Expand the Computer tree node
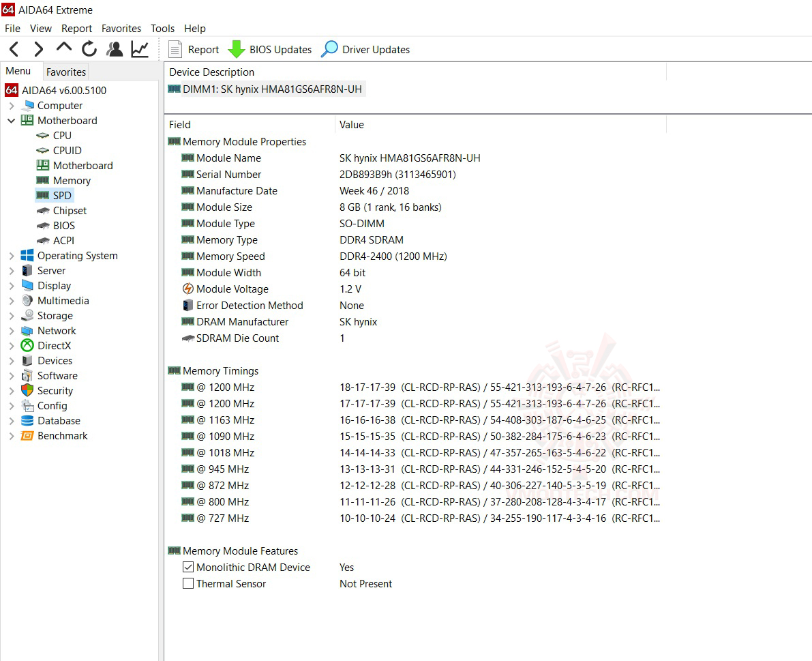Image resolution: width=812 pixels, height=661 pixels. coord(12,106)
